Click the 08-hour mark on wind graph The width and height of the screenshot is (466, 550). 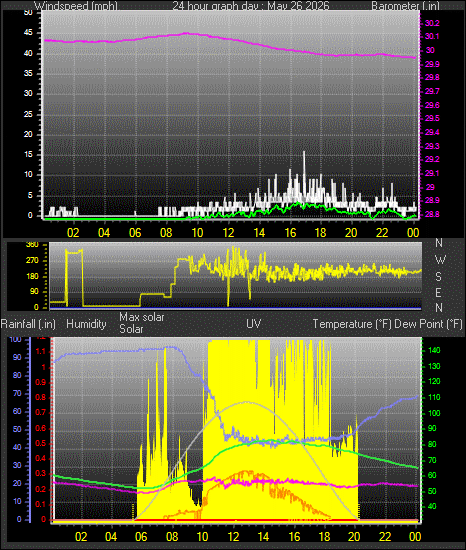(x=166, y=233)
